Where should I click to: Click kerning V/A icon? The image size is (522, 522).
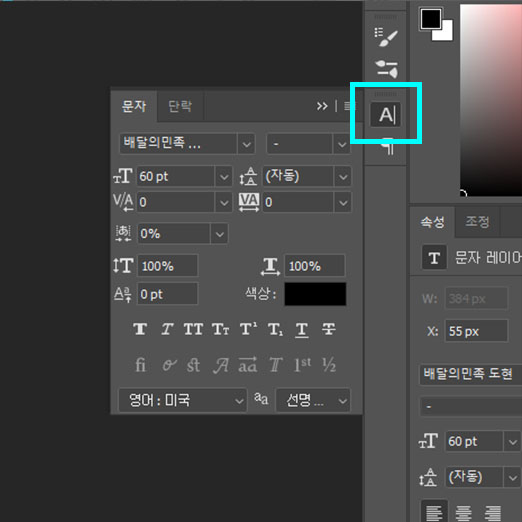(x=123, y=202)
